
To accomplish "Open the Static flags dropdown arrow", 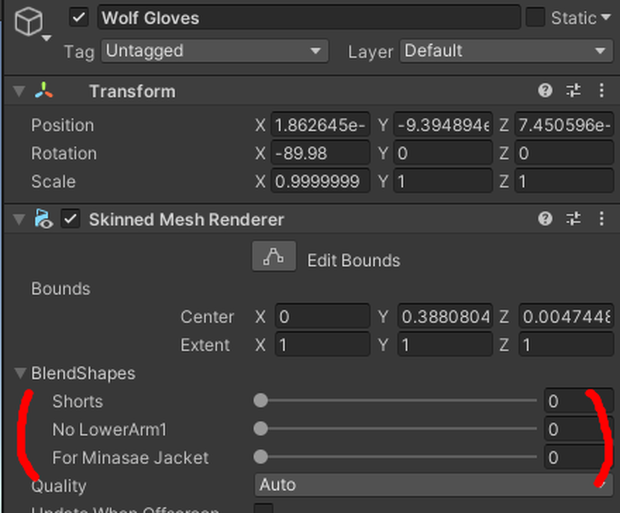I will pos(605,17).
